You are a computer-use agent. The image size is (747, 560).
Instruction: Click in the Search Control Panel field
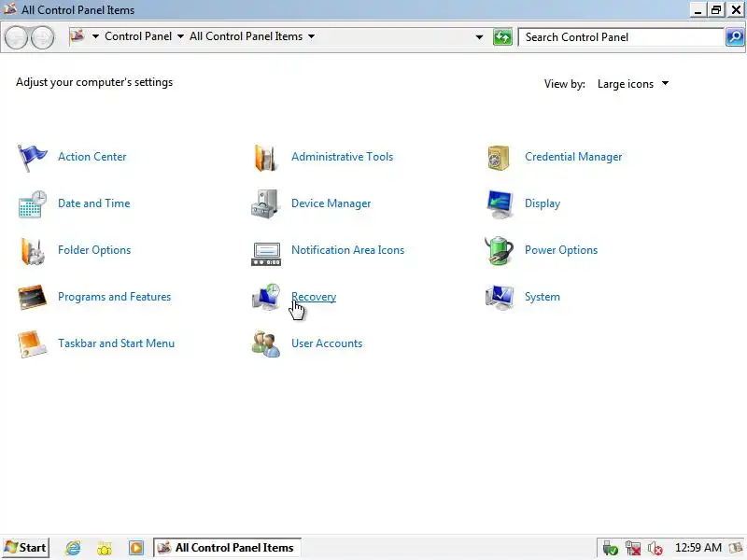(x=621, y=37)
